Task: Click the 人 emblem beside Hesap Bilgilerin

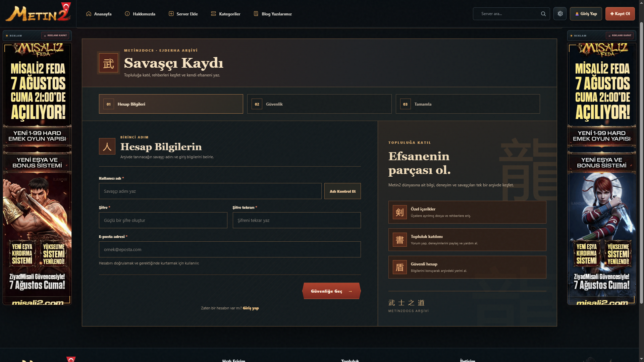Action: 107,146
